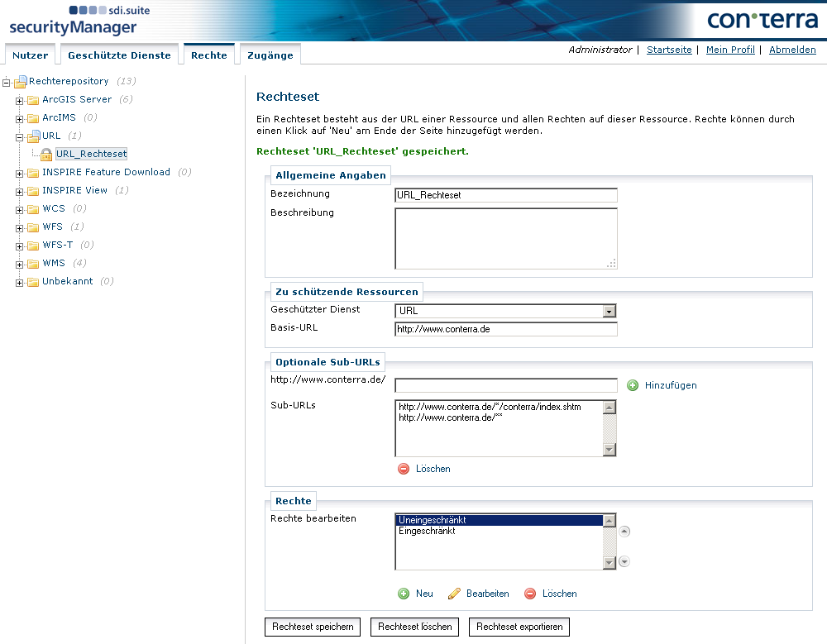Move selected right down with arrow icon

[x=624, y=561]
